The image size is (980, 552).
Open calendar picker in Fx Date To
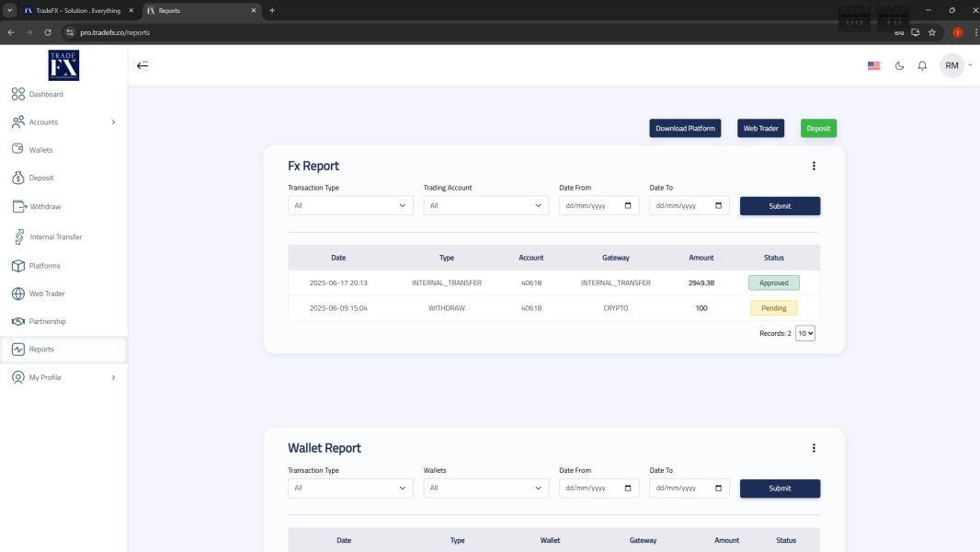coord(718,206)
